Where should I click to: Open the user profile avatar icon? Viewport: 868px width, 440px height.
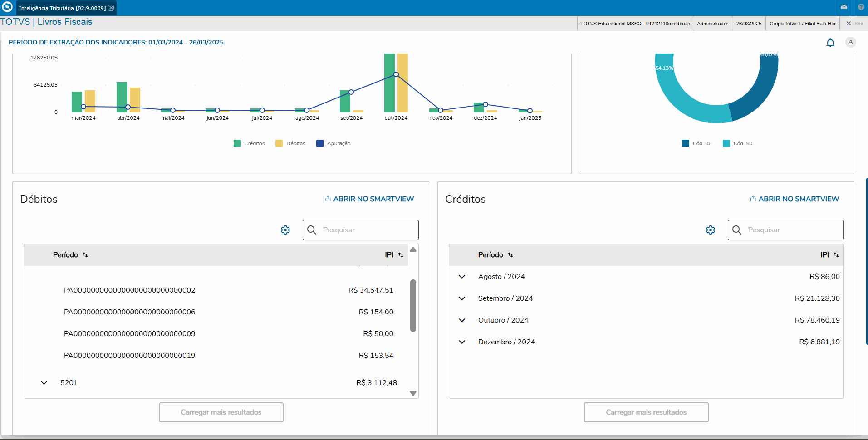pyautogui.click(x=851, y=42)
